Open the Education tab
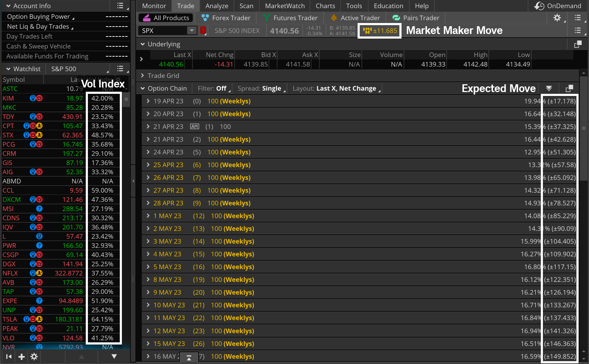The height and width of the screenshot is (364, 589). (388, 6)
